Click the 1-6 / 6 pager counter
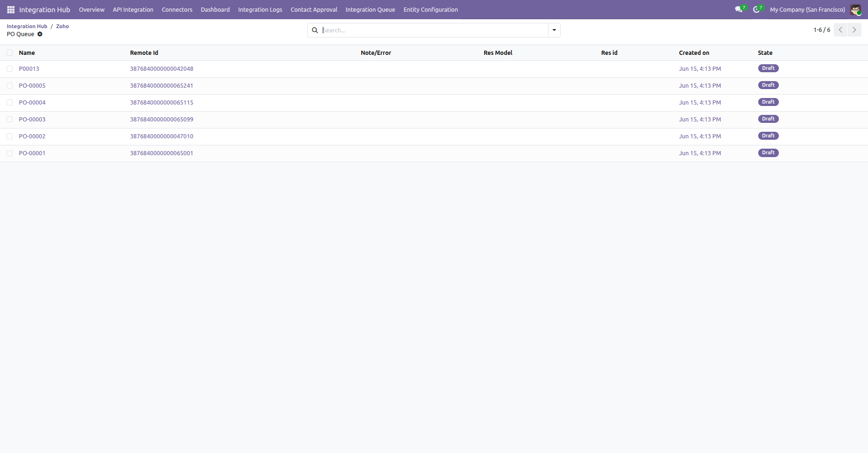The image size is (868, 453). click(822, 30)
